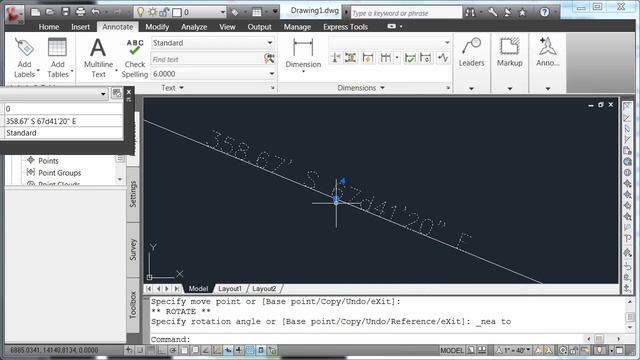Click the properties palette quick select icon
The height and width of the screenshot is (360, 640).
coord(116,93)
